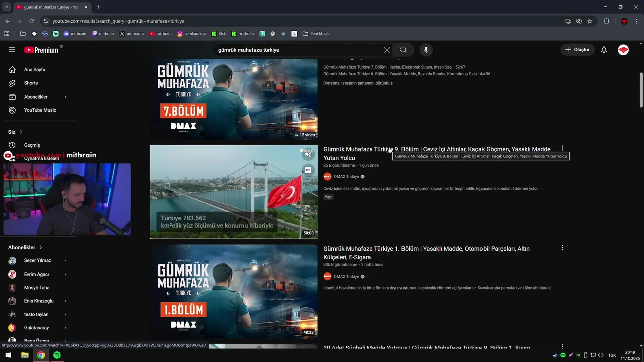Open 9. Bölüm Ceviz İçi Altınlar title

tap(437, 153)
